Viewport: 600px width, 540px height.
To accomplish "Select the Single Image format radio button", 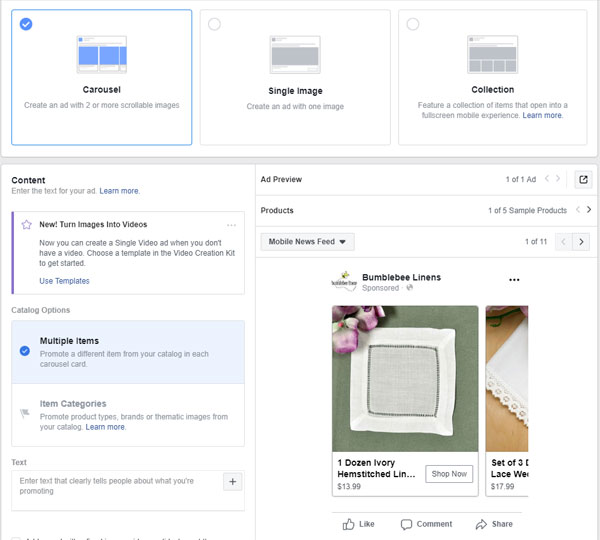I will coord(214,24).
